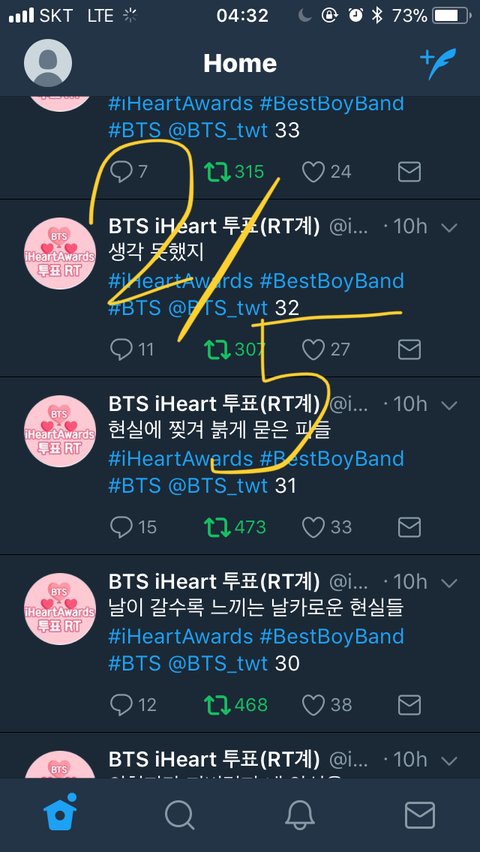Toggle retweet showing 473 count

[217, 527]
